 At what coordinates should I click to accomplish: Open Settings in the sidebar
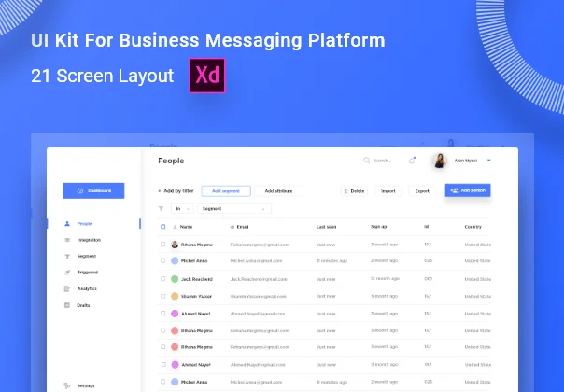pyautogui.click(x=86, y=385)
